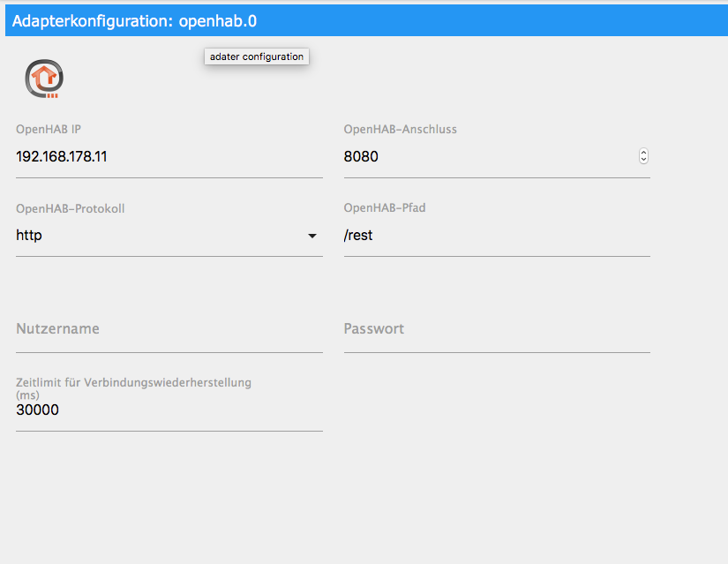Click the 'Zeitlimit für Verbindungswiederherstellung' label
Image resolution: width=728 pixels, height=564 pixels.
tap(134, 388)
